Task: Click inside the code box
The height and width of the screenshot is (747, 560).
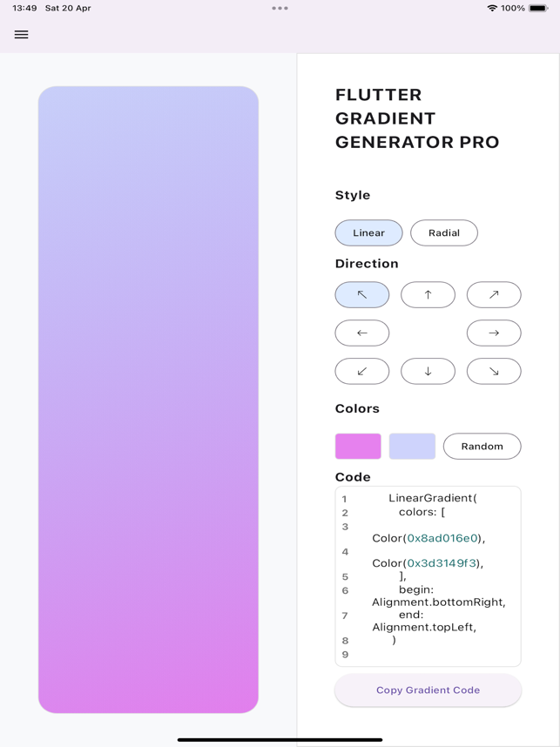Action: pos(428,576)
